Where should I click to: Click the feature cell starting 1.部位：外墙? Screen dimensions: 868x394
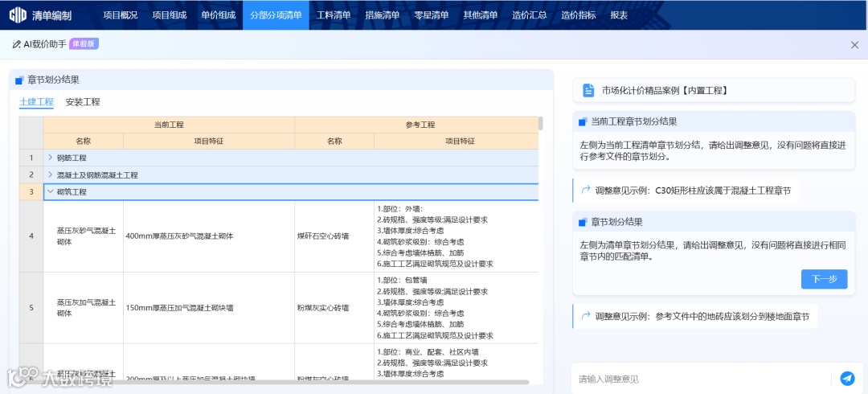[457, 236]
